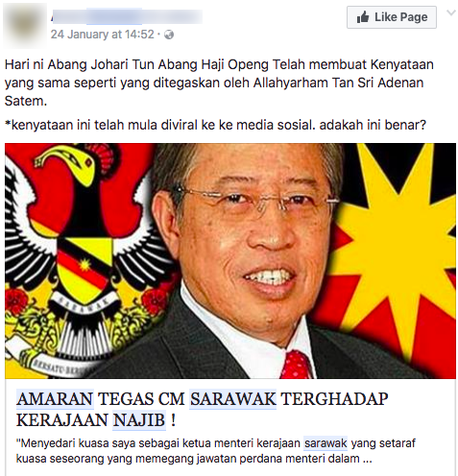Click the line beginning *kenyataan ini telah
Viewport: 458px width, 476px height.
pyautogui.click(x=215, y=125)
